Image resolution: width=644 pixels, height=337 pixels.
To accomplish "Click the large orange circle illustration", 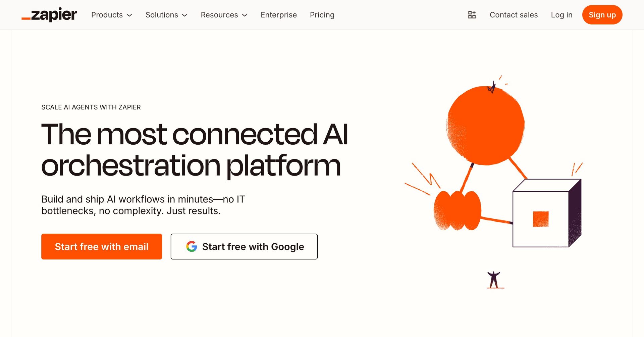I will [485, 124].
